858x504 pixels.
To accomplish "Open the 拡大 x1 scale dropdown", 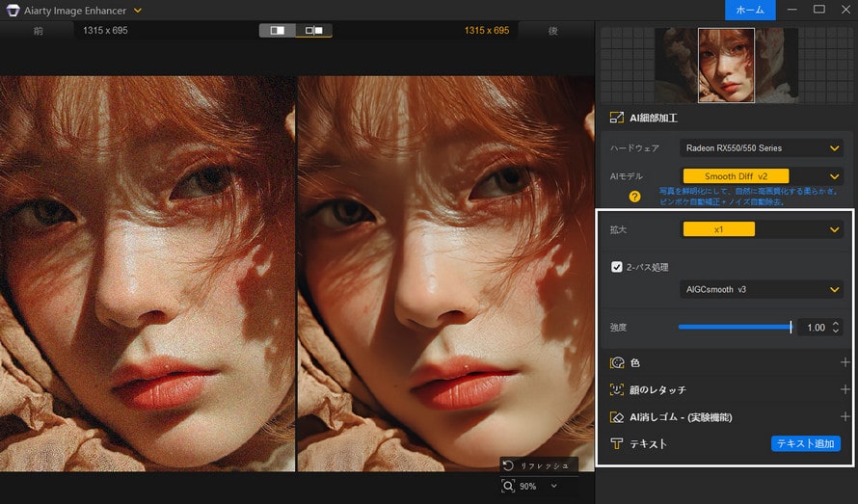I will (761, 229).
